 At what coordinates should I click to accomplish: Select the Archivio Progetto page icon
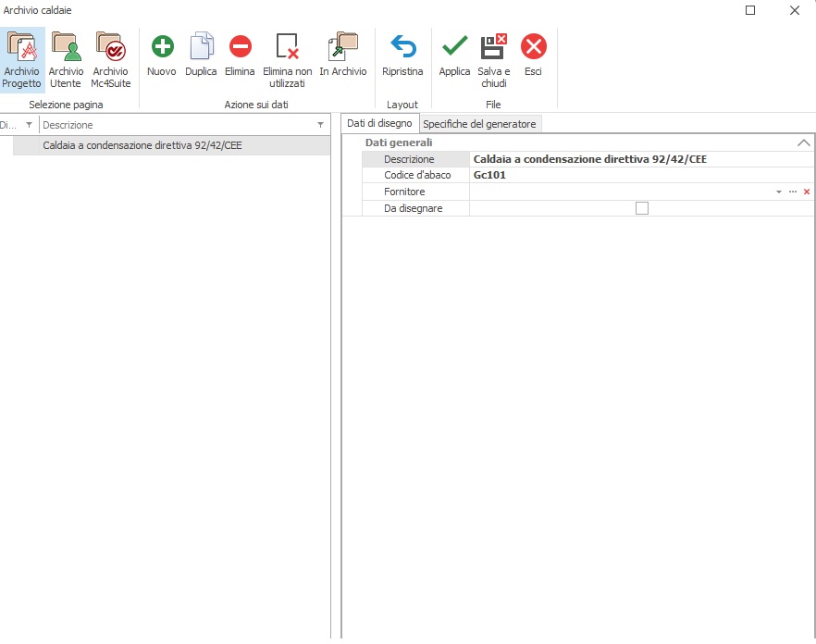click(21, 48)
